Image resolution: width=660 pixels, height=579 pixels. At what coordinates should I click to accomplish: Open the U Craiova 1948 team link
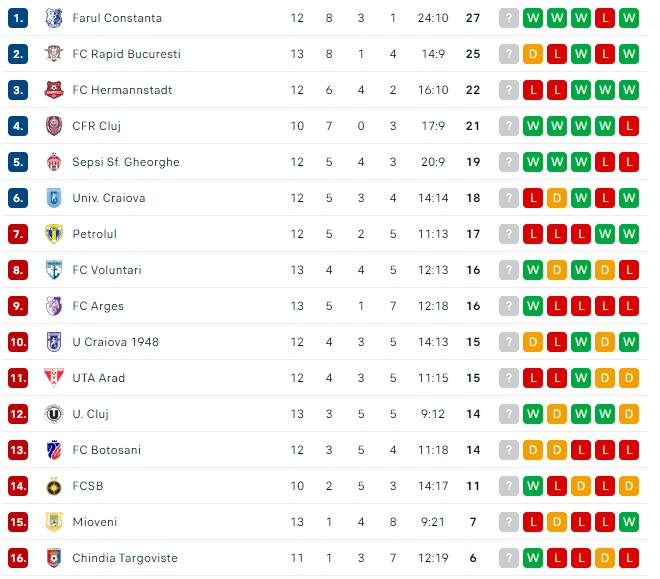pyautogui.click(x=115, y=342)
